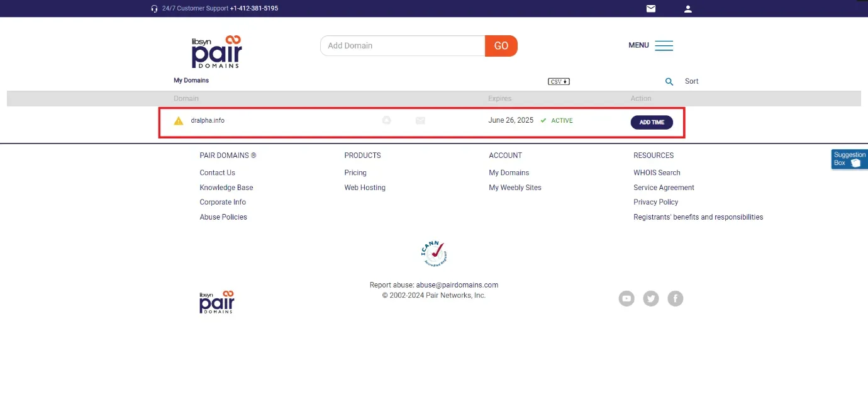
Task: Open the Contact Us footer link
Action: [x=218, y=173]
